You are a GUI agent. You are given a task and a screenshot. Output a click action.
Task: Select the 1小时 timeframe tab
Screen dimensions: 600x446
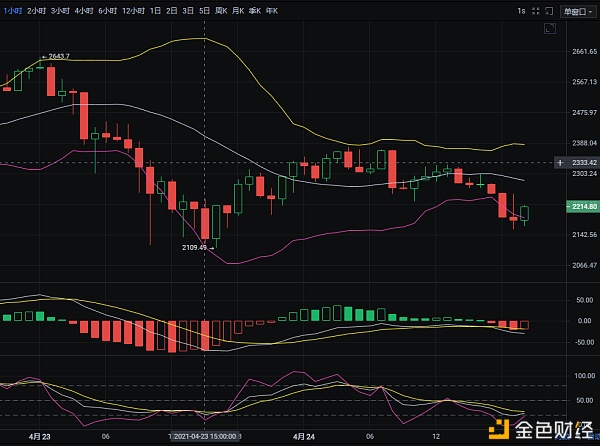coord(13,10)
